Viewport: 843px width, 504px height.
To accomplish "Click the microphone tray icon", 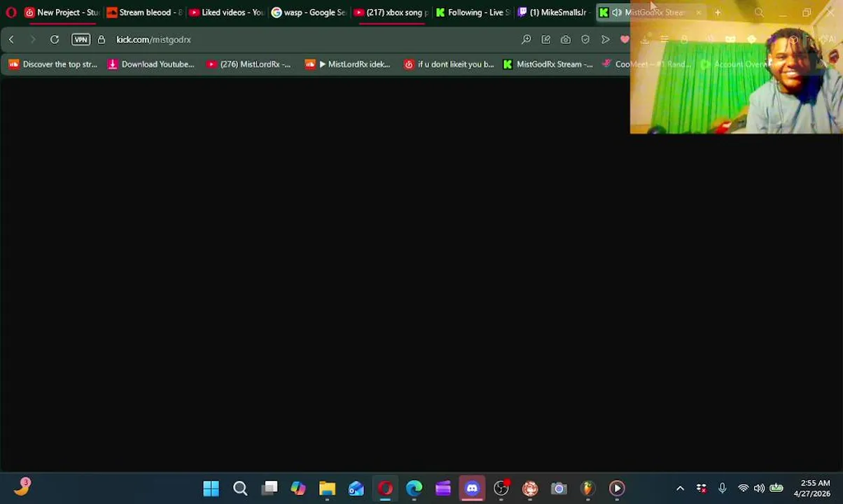I will pos(723,489).
